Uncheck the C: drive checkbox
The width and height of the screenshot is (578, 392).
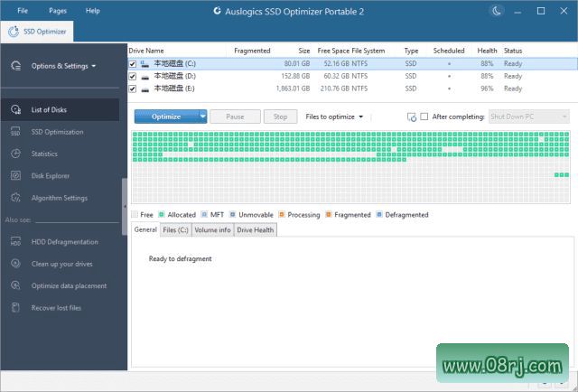tap(133, 64)
